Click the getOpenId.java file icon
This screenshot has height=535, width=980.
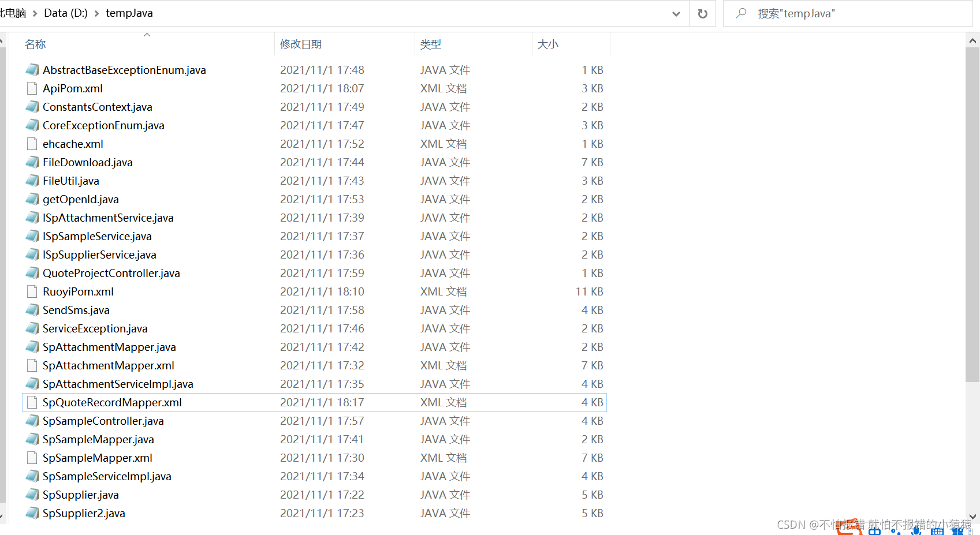32,199
